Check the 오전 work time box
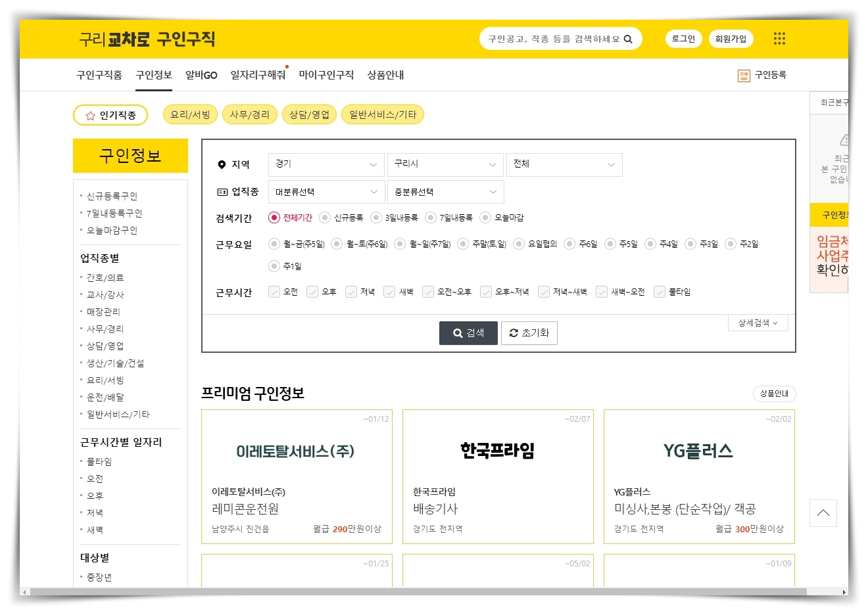The image size is (868, 615). pos(274,292)
